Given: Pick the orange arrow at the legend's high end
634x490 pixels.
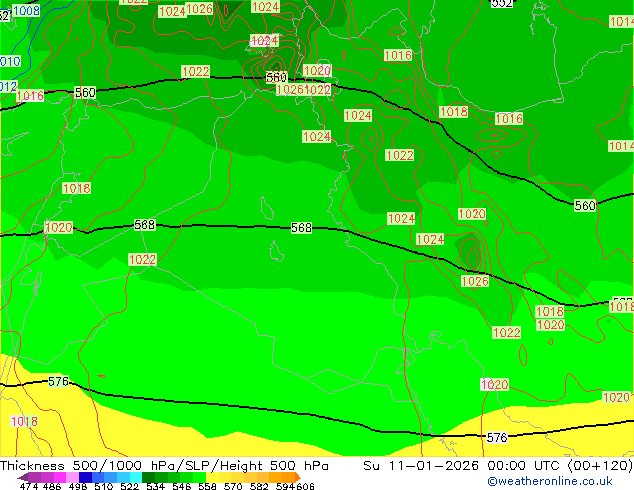Looking at the screenshot, I should pyautogui.click(x=298, y=477).
